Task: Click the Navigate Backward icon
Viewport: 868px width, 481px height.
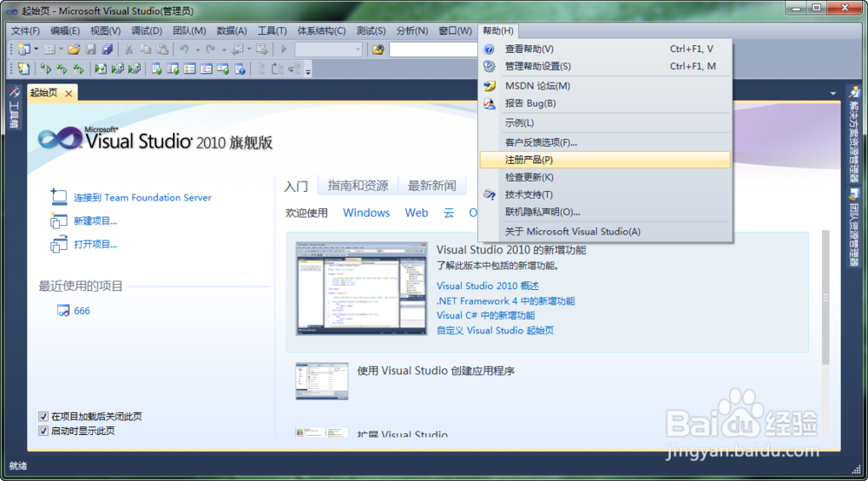Action: click(238, 49)
